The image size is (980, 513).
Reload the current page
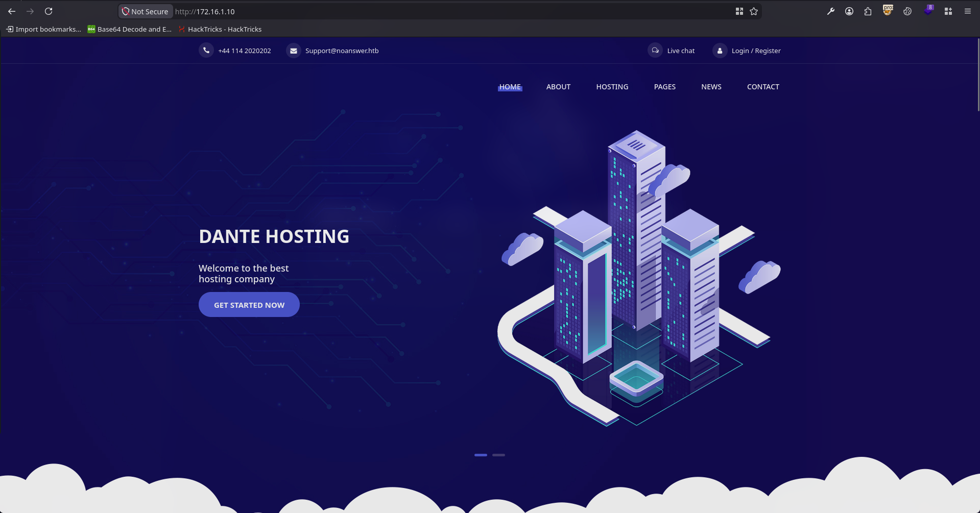(x=49, y=11)
